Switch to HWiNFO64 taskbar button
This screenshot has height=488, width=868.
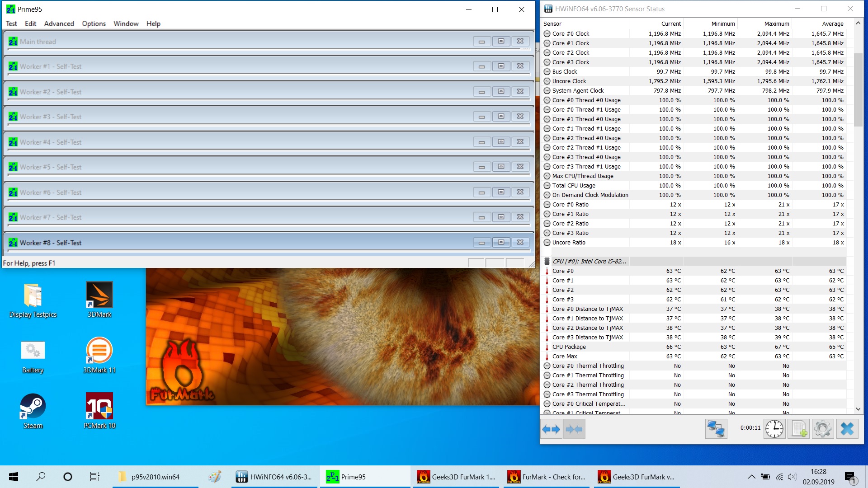click(x=274, y=477)
